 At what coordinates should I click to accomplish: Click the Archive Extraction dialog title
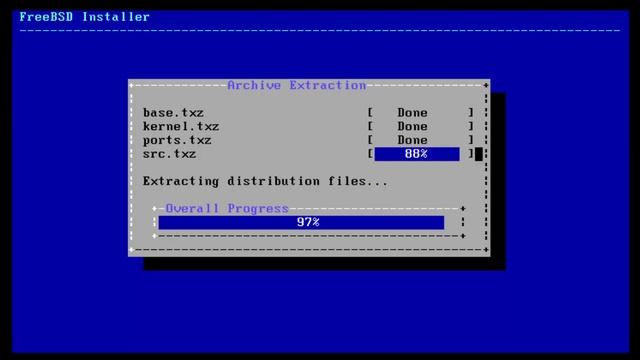pos(297,85)
